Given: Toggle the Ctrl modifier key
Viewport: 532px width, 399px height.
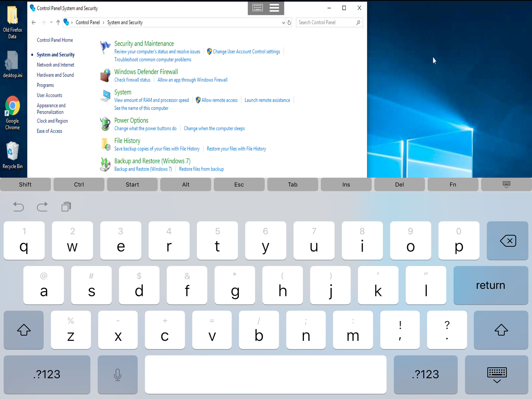Looking at the screenshot, I should tap(79, 184).
